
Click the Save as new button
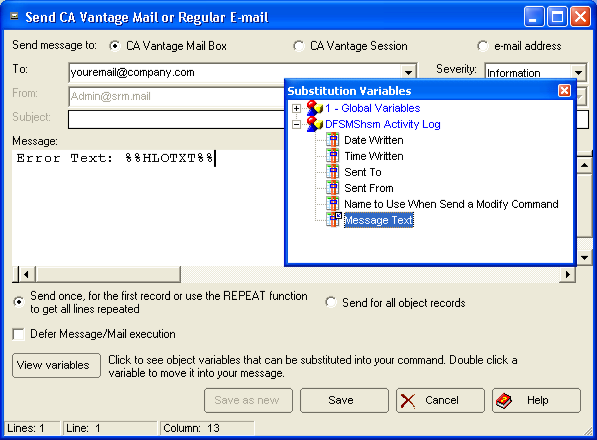[x=248, y=400]
